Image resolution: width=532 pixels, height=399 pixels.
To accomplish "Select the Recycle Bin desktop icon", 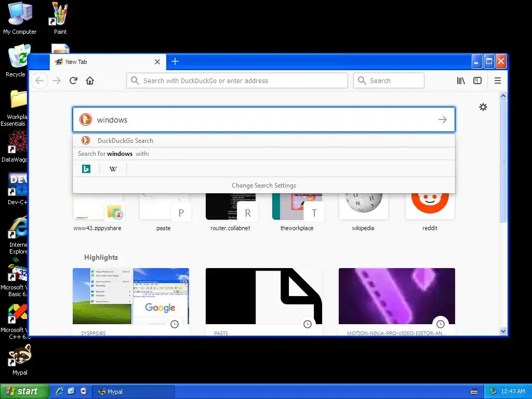I will [17, 61].
